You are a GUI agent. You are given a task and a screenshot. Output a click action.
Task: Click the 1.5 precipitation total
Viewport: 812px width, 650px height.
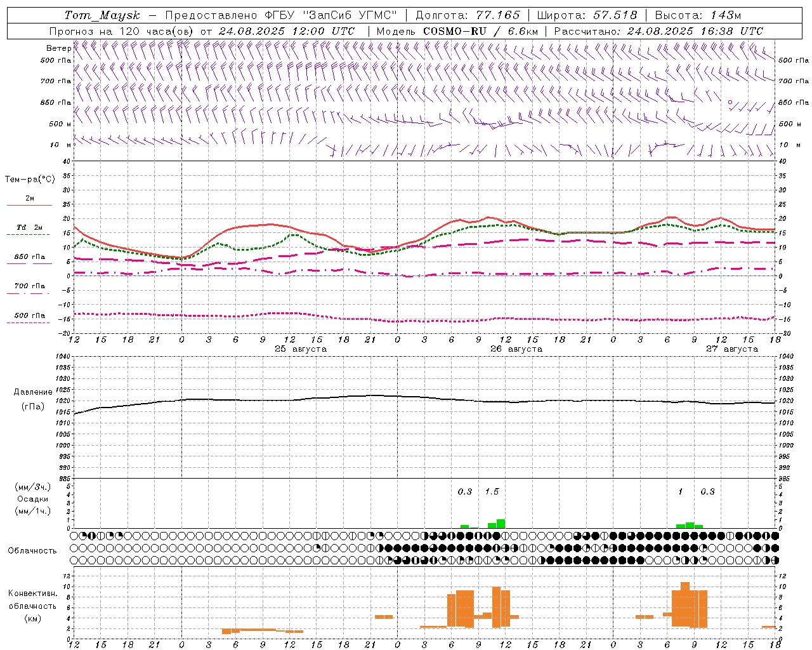point(492,491)
